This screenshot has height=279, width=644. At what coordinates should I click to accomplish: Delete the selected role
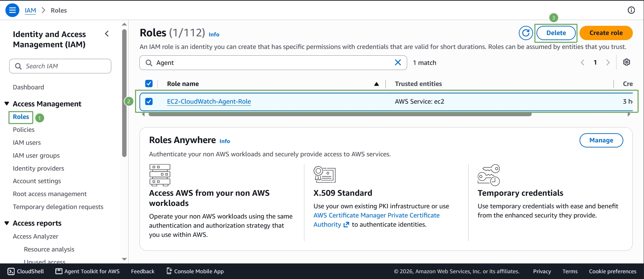[x=556, y=33]
